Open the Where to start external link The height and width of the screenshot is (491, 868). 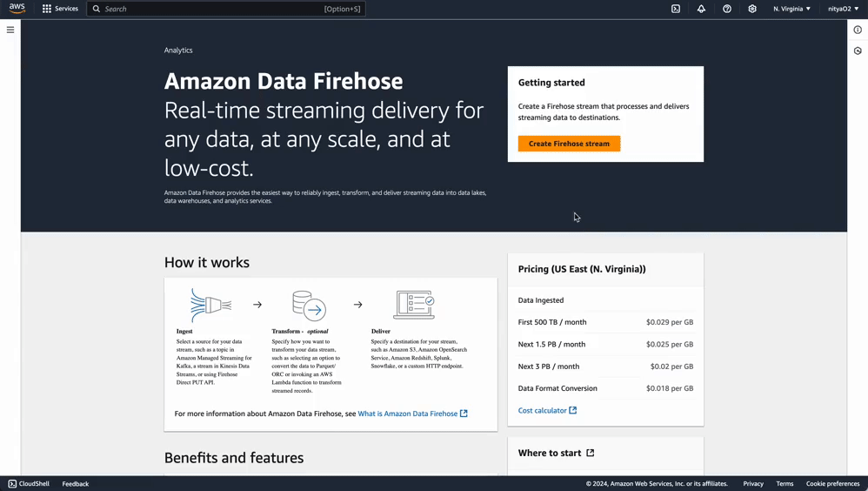(556, 453)
